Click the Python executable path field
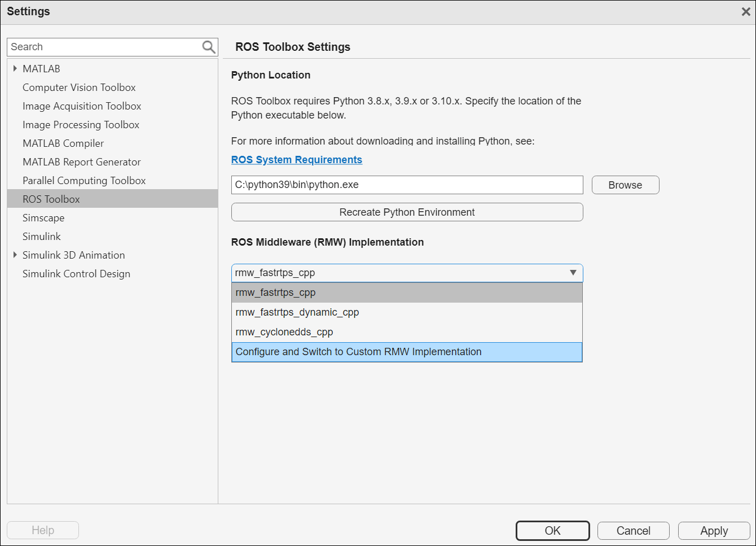This screenshot has height=546, width=756. [x=407, y=185]
